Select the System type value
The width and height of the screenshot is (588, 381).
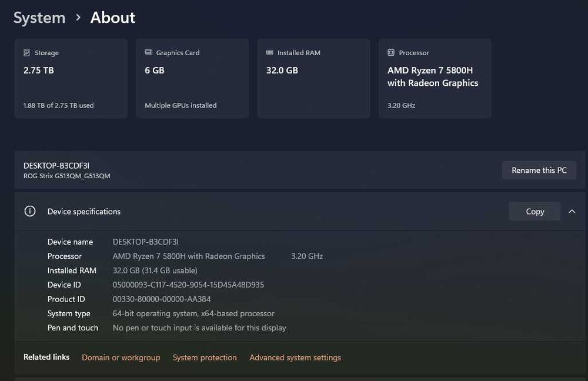coord(193,313)
